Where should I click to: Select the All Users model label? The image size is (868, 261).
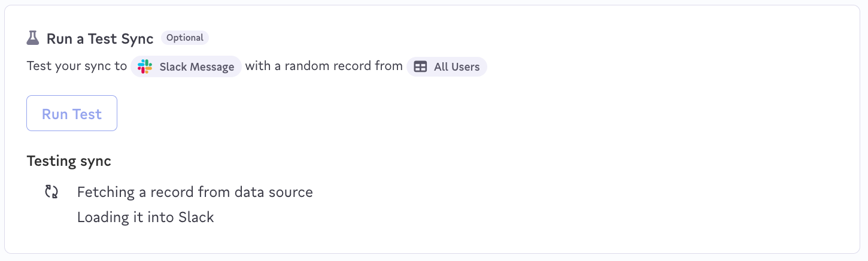click(x=456, y=67)
